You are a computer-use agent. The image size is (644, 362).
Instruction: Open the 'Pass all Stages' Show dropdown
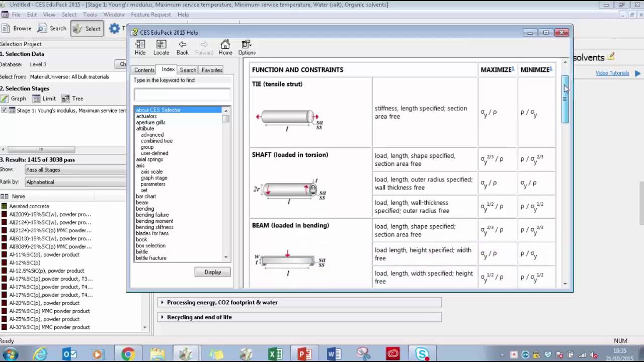[75, 170]
